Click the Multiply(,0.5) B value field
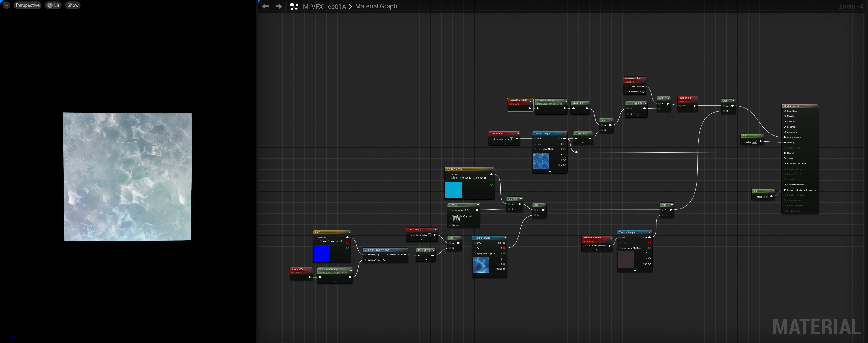This screenshot has width=868, height=343. click(635, 114)
